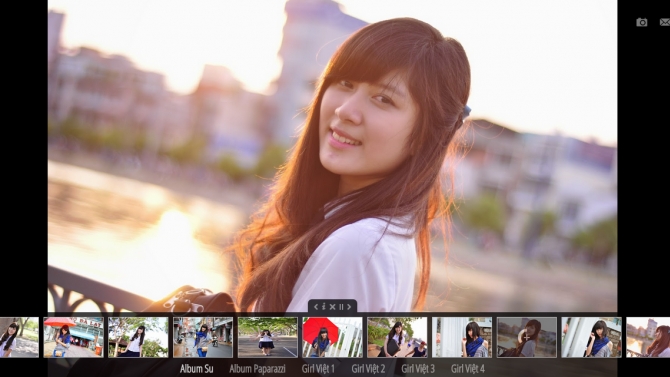Select thumbnail of girl on road under green trees
Screen dimensions: 670x377
pyautogui.click(x=268, y=337)
